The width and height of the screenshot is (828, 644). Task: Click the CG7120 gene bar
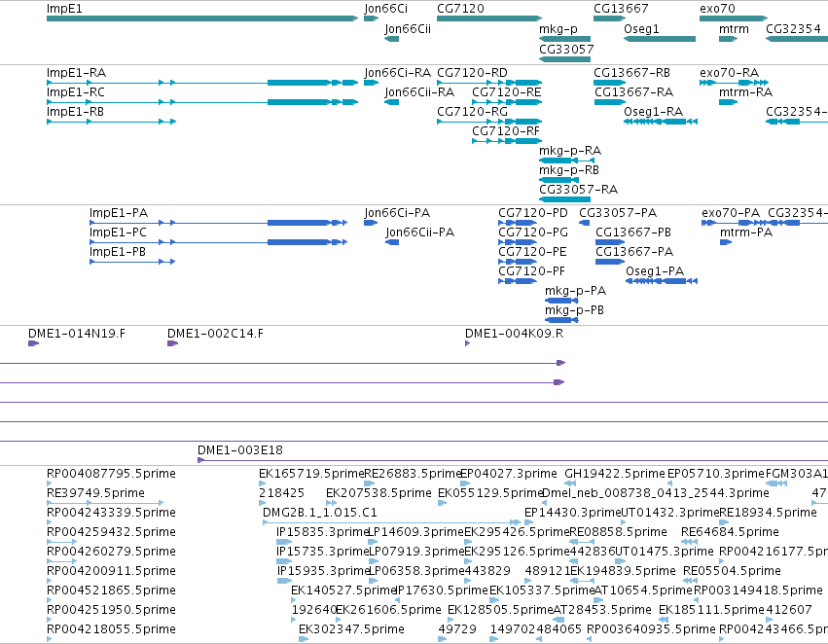(x=489, y=18)
